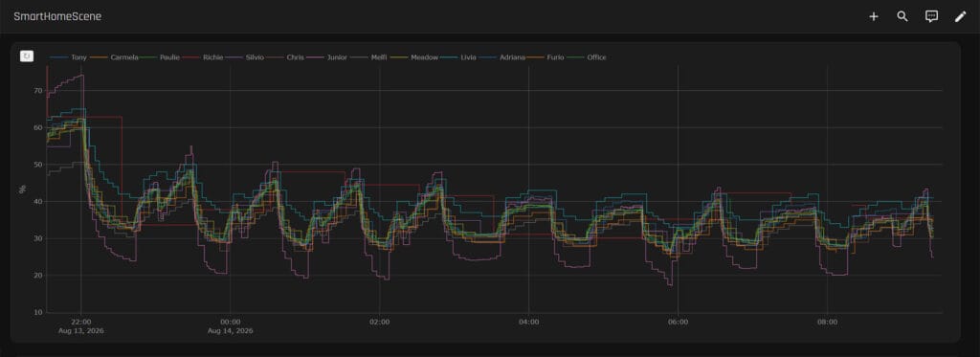Click the 70 value on y-axis
The height and width of the screenshot is (357, 980).
click(38, 91)
